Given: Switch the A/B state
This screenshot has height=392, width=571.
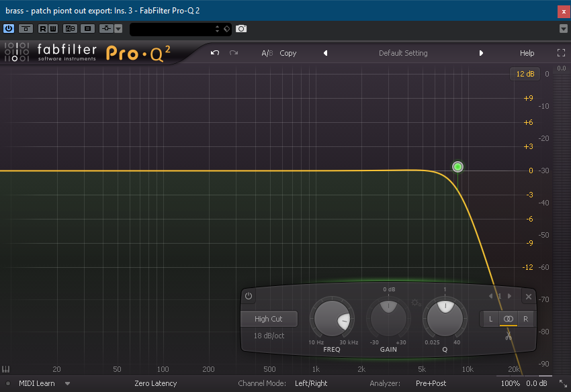Looking at the screenshot, I should (267, 53).
